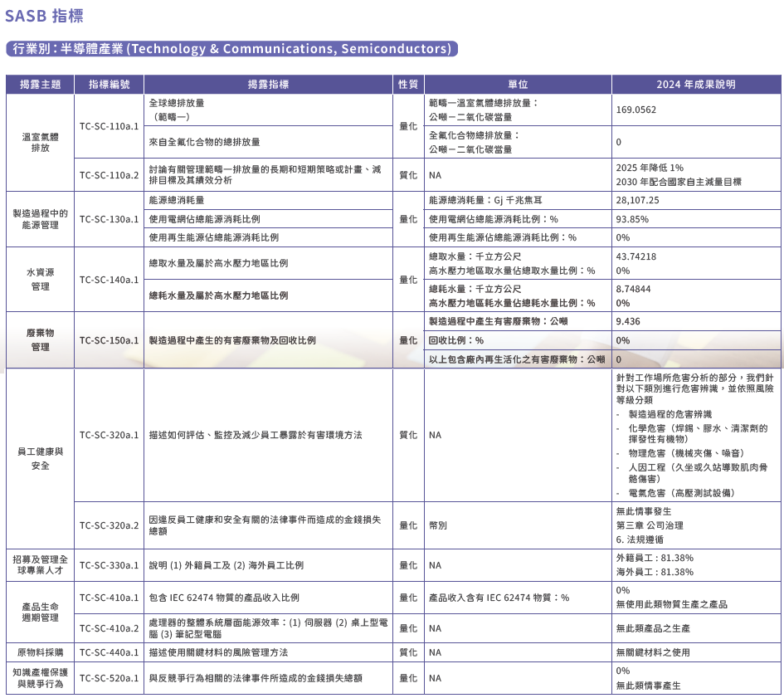This screenshot has width=784, height=698.
Task: Click the 28,107.25 energy consumption value
Action: 638,201
